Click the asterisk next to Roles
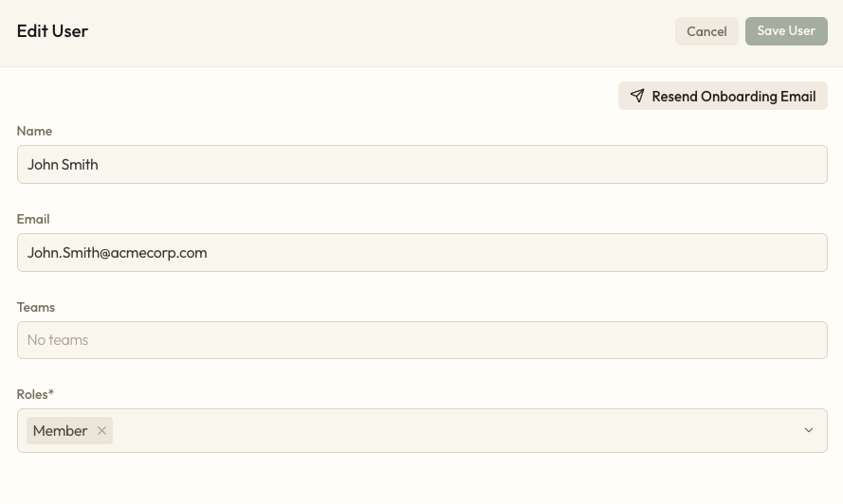 [51, 393]
